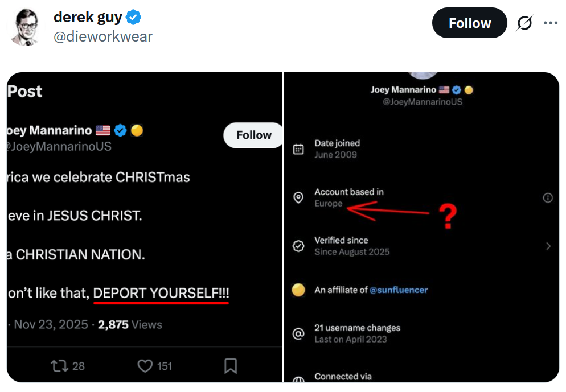The image size is (566, 392).
Task: Click Follow on Joey Mannarino's embedded post
Action: (253, 135)
